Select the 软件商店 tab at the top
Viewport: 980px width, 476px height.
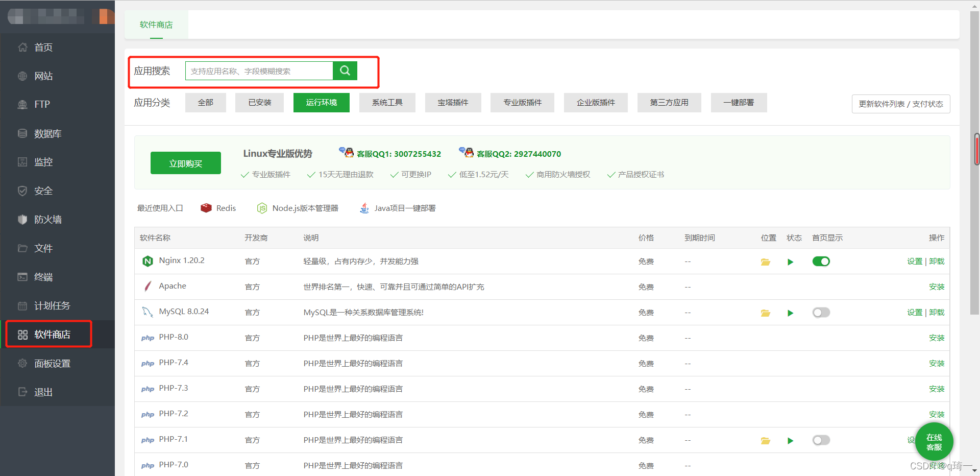coord(156,25)
